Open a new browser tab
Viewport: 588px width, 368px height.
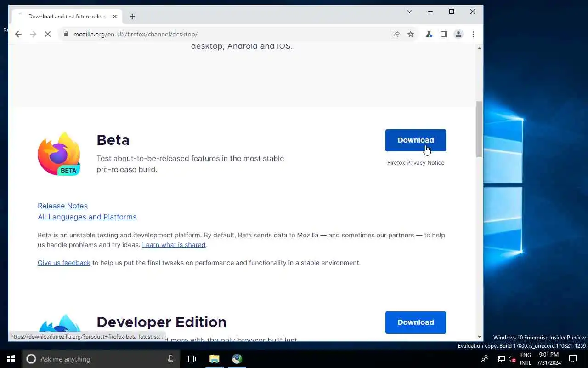tap(132, 17)
